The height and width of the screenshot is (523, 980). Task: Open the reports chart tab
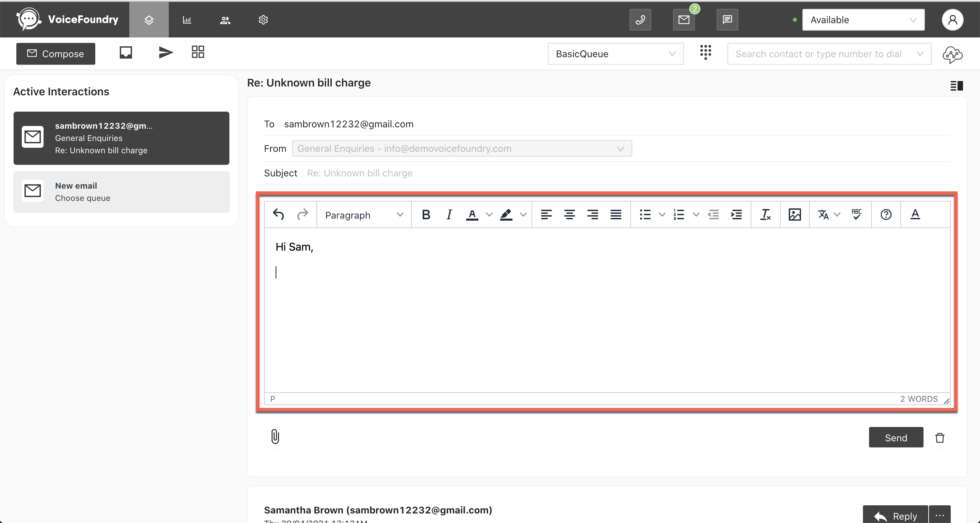(x=187, y=20)
